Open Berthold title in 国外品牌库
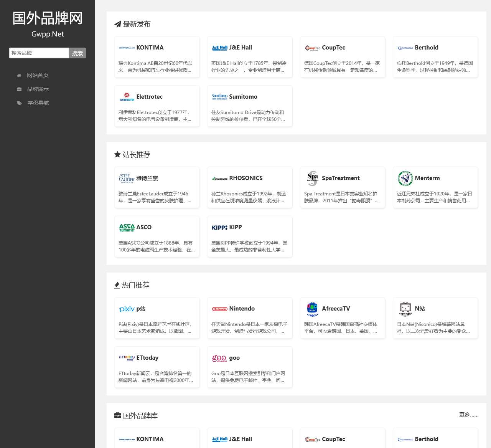Viewport: 491px width, 448px height. (x=427, y=439)
